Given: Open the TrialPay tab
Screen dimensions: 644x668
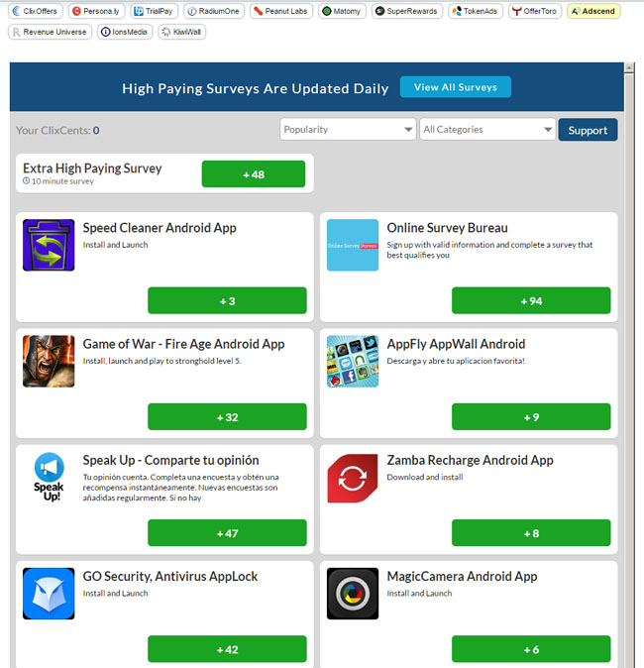Looking at the screenshot, I should point(154,11).
